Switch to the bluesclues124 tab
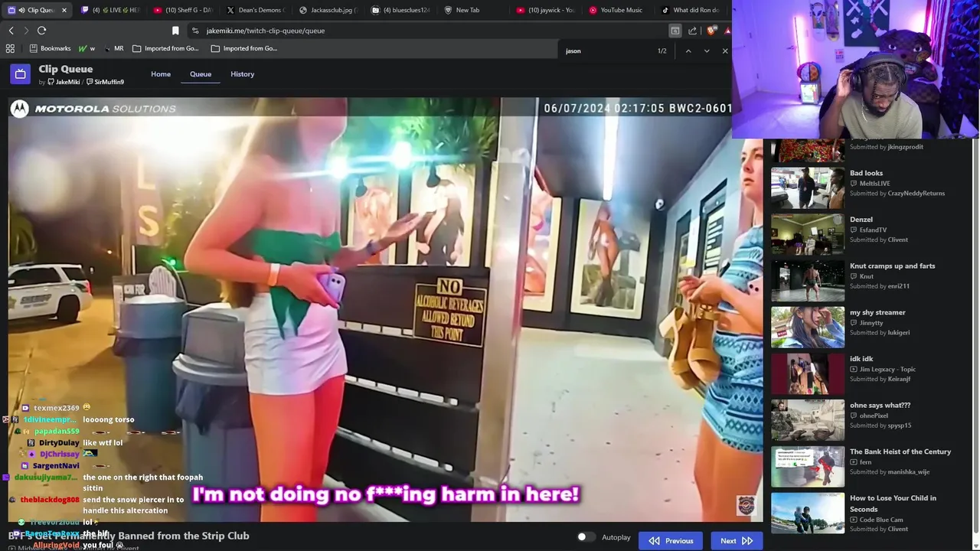The height and width of the screenshot is (551, 980). (x=402, y=10)
